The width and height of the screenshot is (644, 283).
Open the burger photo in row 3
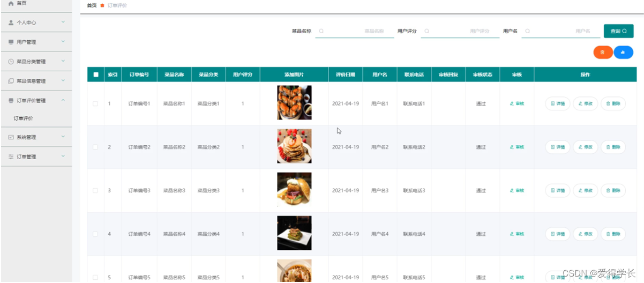coord(294,190)
